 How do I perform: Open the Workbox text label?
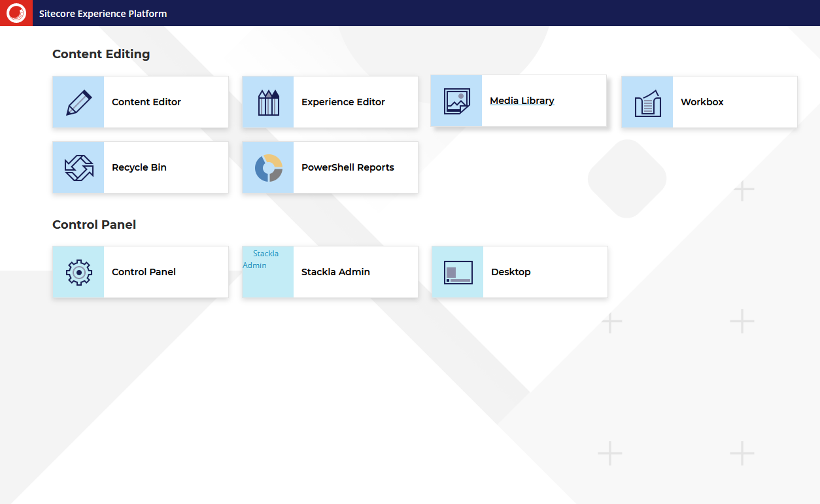[702, 102]
